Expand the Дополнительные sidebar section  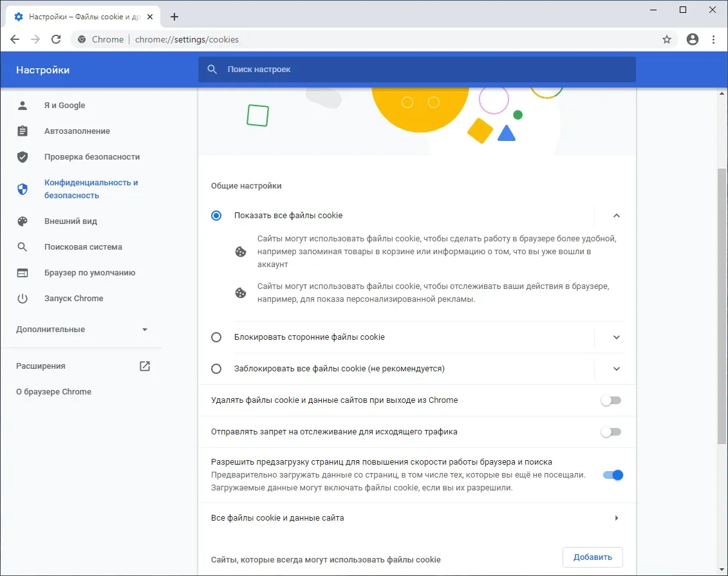[82, 329]
